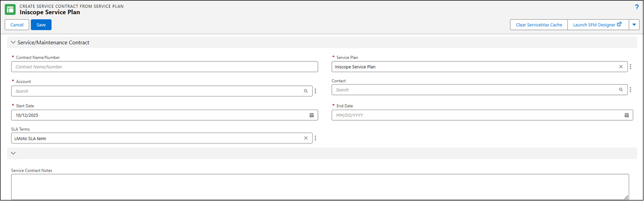Launch SFM Designer in new window
644x201 pixels.
click(598, 25)
